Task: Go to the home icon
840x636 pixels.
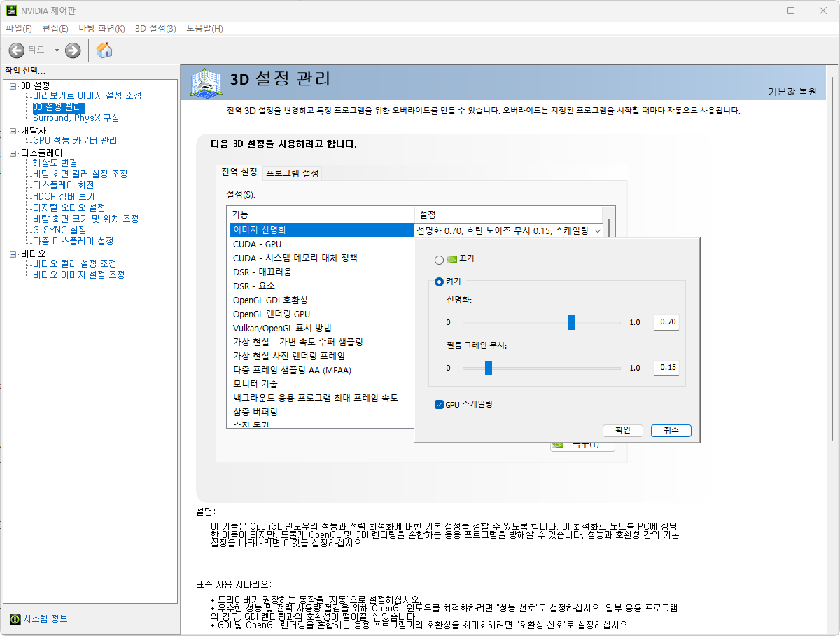Action: tap(104, 50)
